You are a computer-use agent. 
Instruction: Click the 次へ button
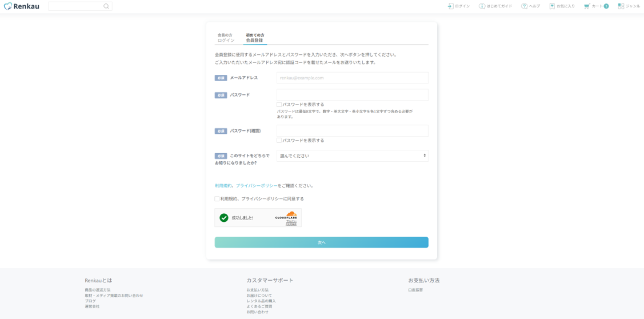click(322, 242)
